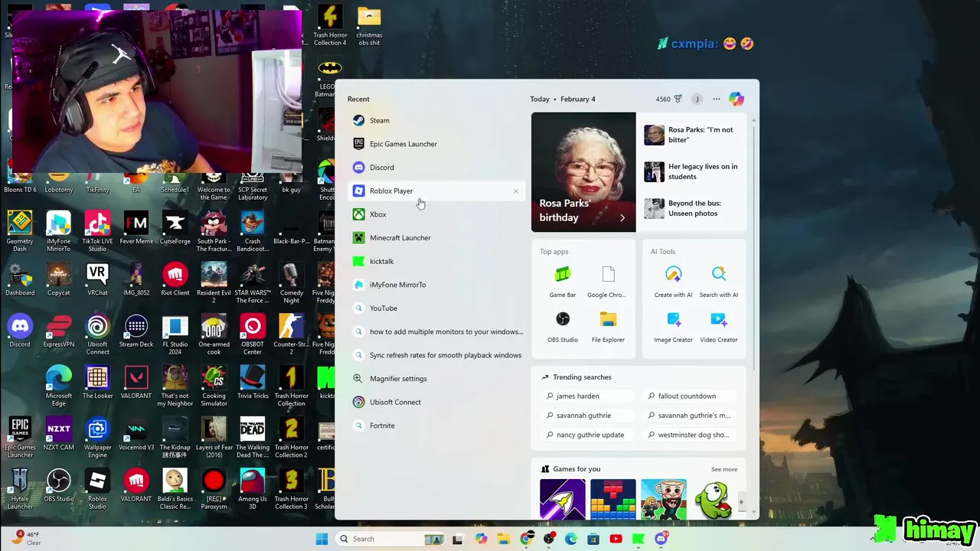Open kicktalk from the Recent list

tap(436, 262)
